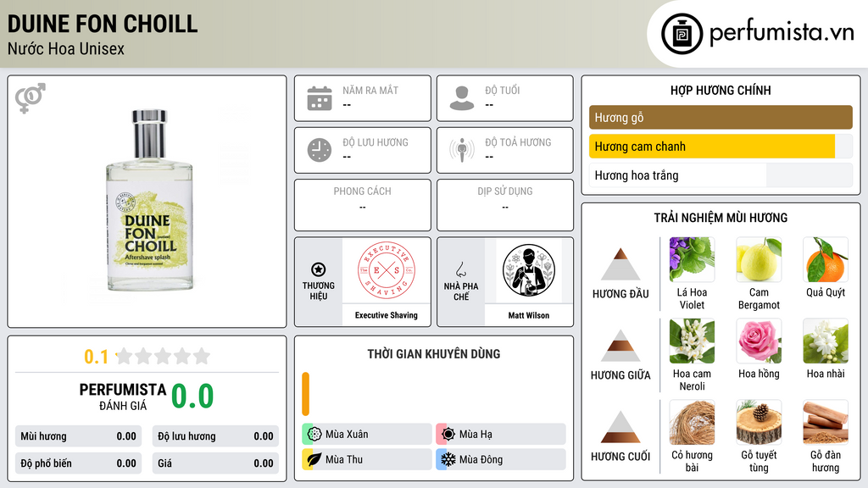Open the Executive Shaving brand logo

coord(387,270)
